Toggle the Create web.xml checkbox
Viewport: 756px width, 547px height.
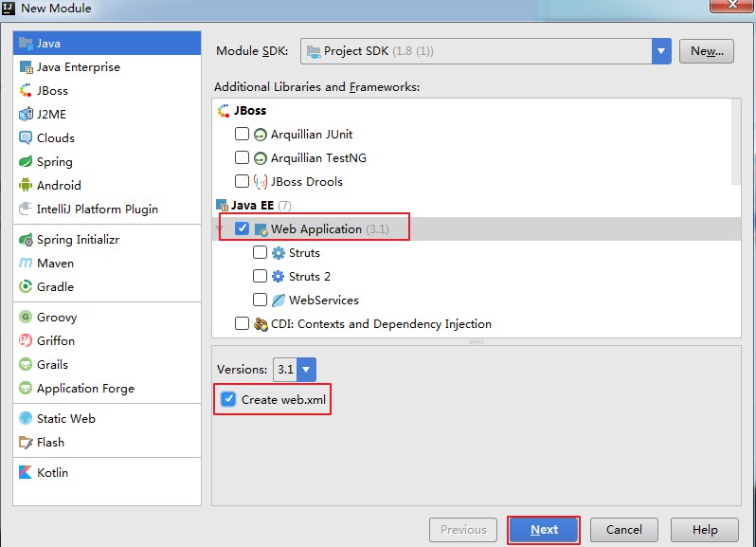coord(228,400)
